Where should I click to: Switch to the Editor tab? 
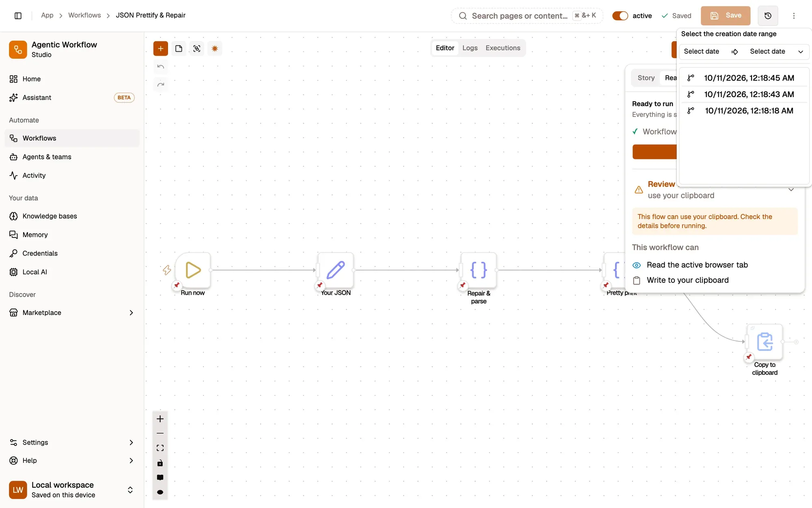click(445, 48)
